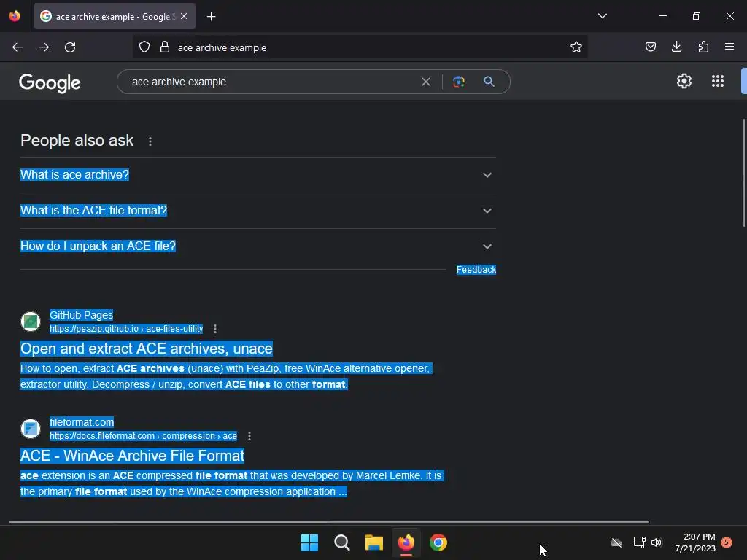The height and width of the screenshot is (560, 747).
Task: Search by image with Google Lens
Action: [459, 82]
